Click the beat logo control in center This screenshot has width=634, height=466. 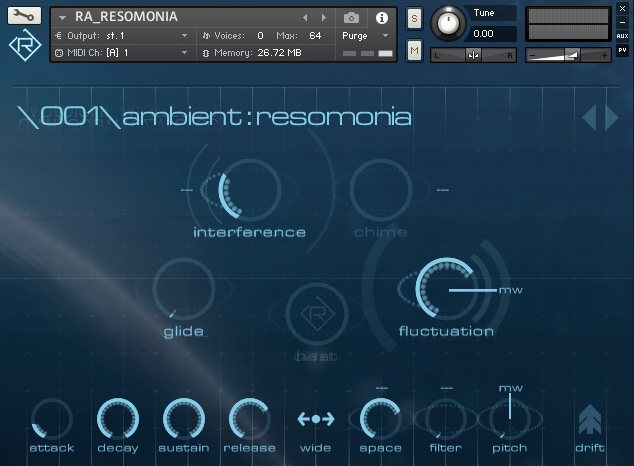click(x=316, y=316)
